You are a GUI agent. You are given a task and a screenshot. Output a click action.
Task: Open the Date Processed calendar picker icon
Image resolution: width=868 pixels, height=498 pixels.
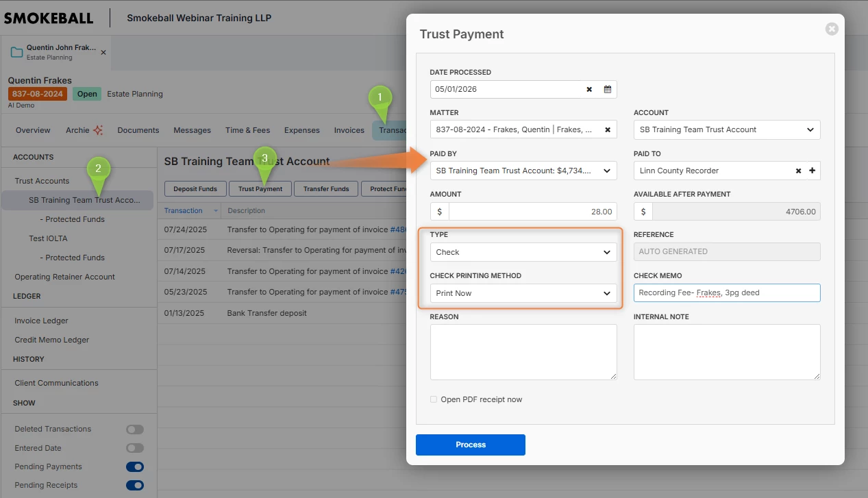[x=608, y=89]
